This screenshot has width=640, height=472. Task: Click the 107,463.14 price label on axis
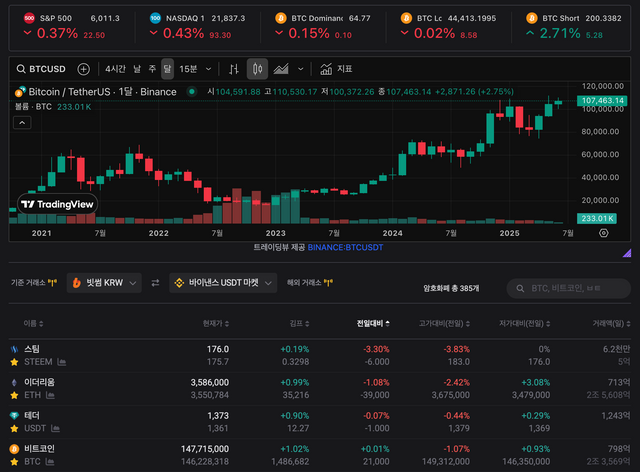pos(602,100)
